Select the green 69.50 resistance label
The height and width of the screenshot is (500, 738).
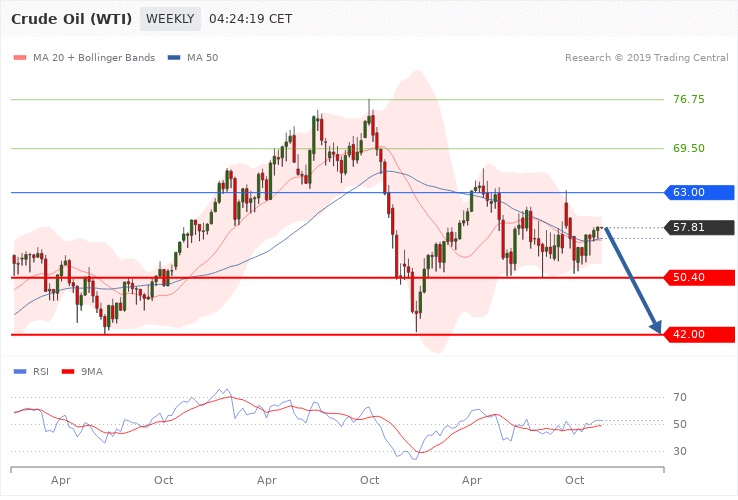pyautogui.click(x=689, y=148)
